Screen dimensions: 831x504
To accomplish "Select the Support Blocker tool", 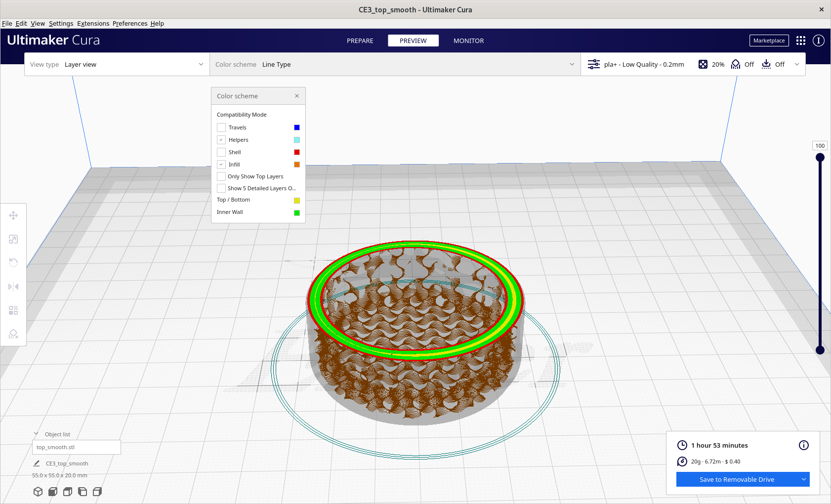I will click(13, 334).
